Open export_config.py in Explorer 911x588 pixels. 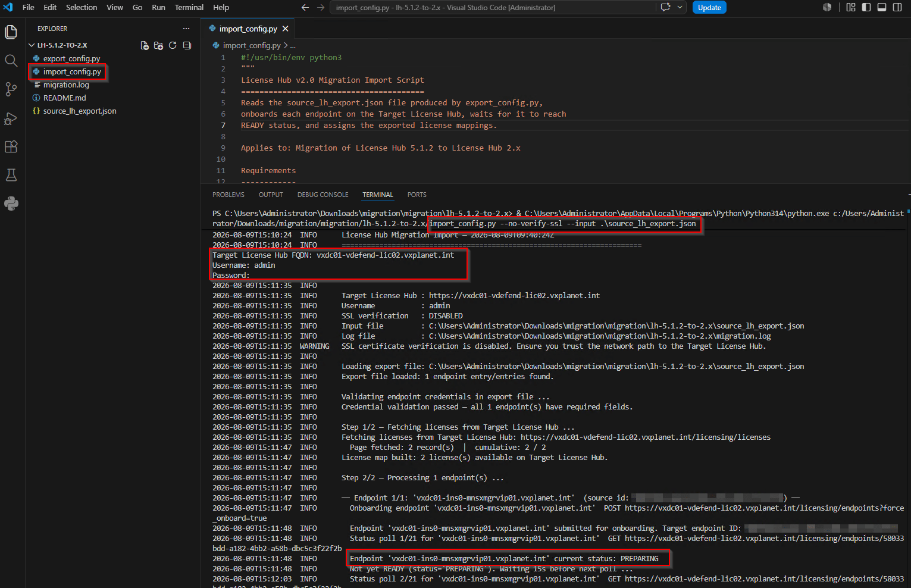click(x=71, y=58)
